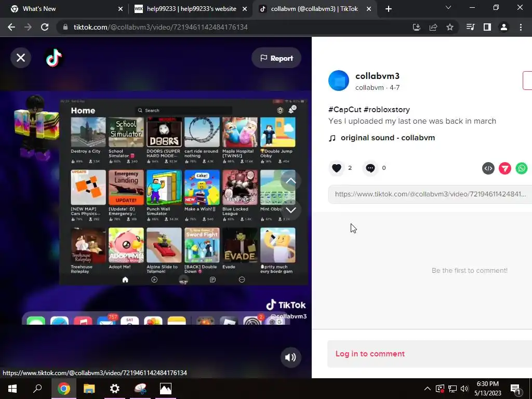The width and height of the screenshot is (532, 399).
Task: Click the Snipping Tool taskbar icon
Action: (x=140, y=389)
